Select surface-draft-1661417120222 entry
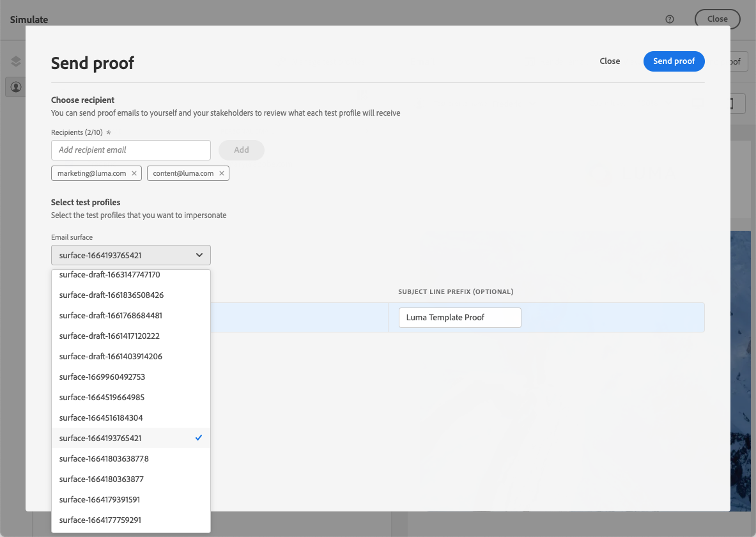This screenshot has height=537, width=756. [109, 336]
